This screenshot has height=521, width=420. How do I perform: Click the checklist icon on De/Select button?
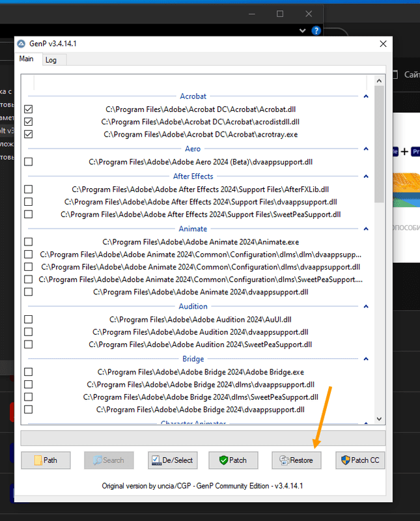[x=156, y=460]
